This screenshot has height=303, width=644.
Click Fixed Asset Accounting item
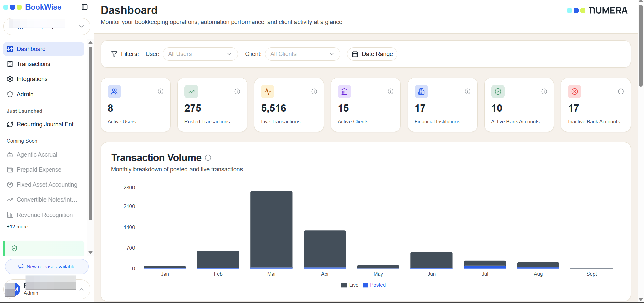[44, 185]
